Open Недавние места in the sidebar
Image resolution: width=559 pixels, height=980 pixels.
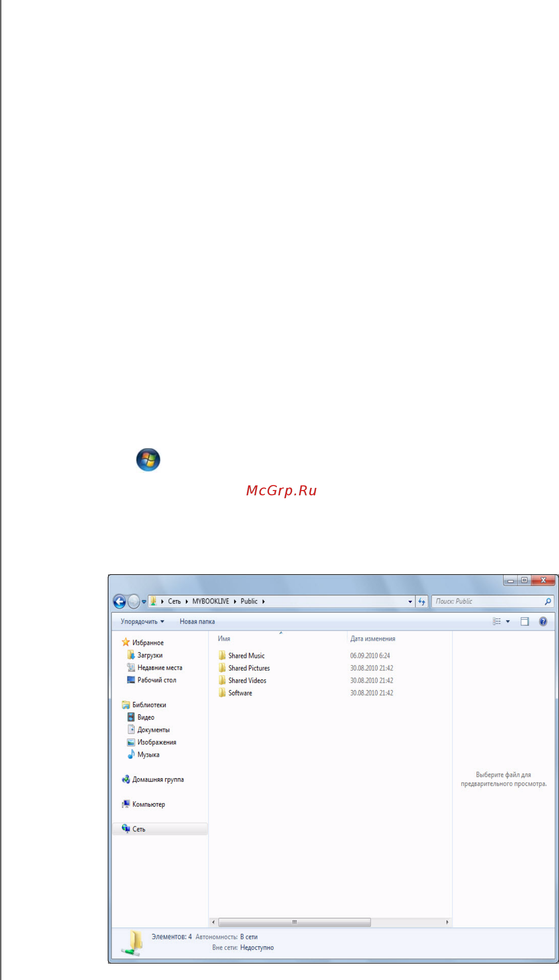[160, 668]
